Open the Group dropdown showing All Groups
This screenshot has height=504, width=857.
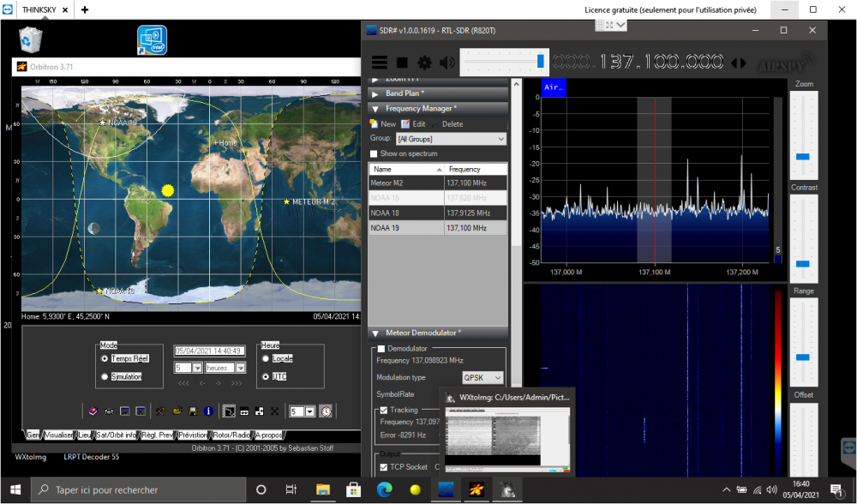(x=451, y=139)
